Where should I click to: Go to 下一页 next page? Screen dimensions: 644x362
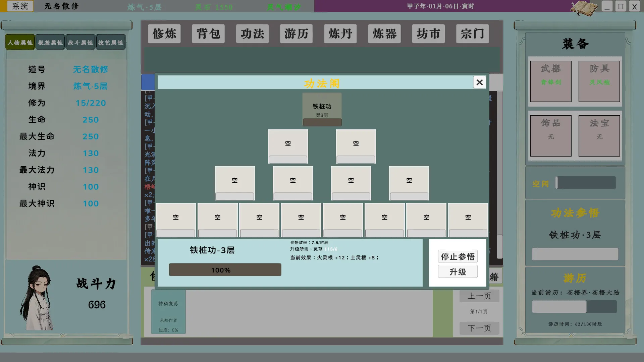pyautogui.click(x=479, y=328)
